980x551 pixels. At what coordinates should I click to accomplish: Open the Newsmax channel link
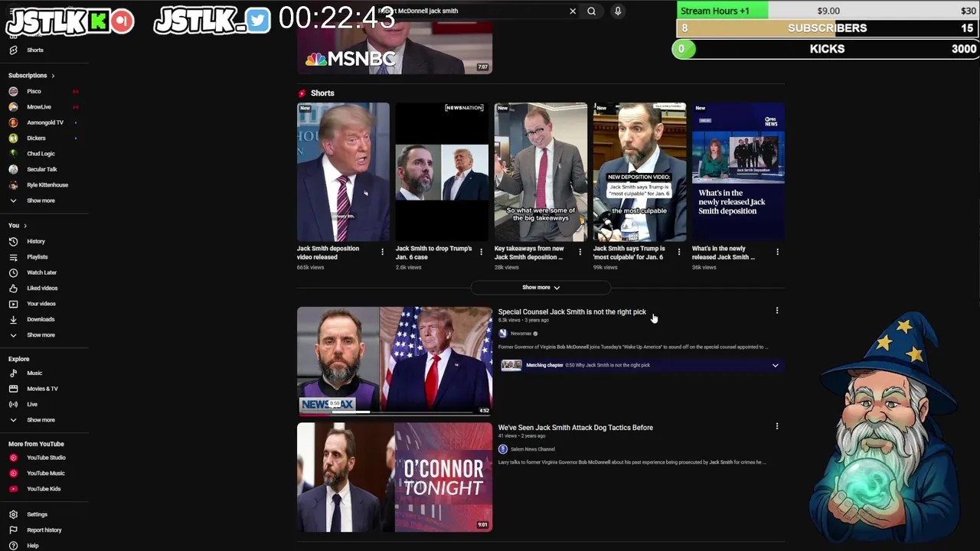[521, 334]
